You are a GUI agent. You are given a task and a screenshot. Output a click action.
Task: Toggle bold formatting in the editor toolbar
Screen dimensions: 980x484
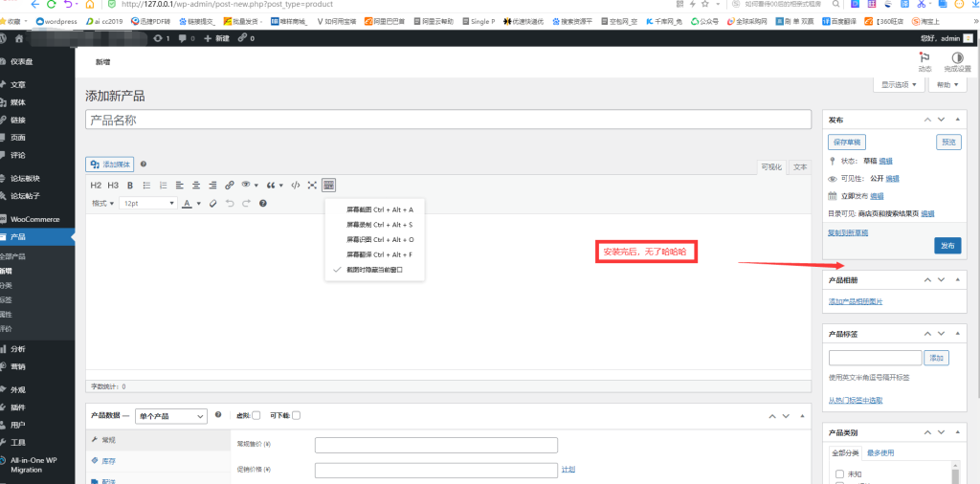[x=130, y=185]
